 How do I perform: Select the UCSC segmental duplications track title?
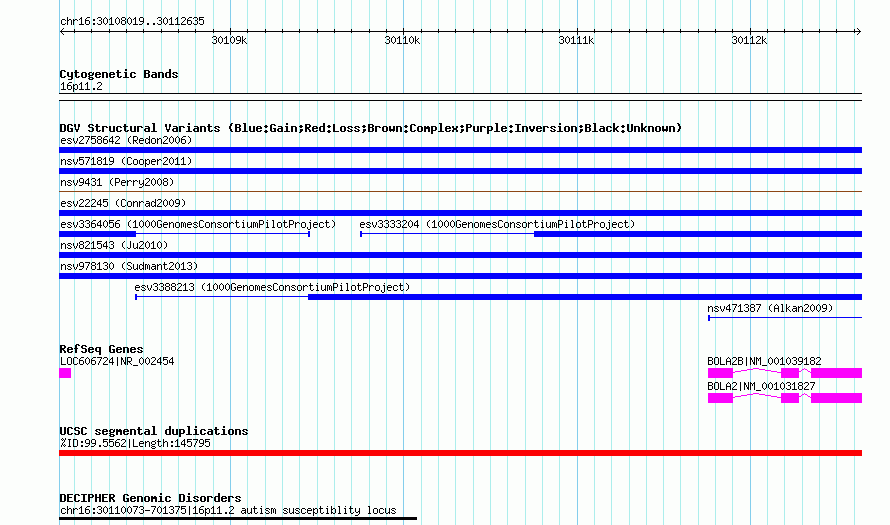(x=154, y=431)
